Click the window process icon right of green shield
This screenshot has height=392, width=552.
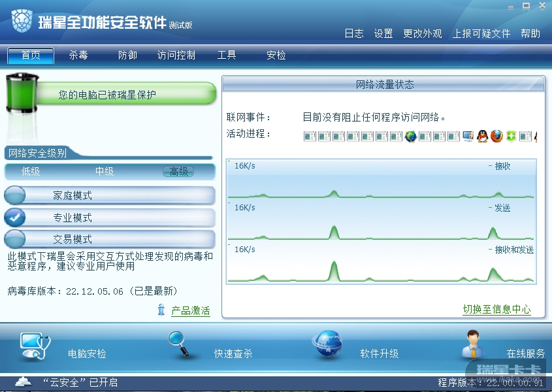pos(525,137)
